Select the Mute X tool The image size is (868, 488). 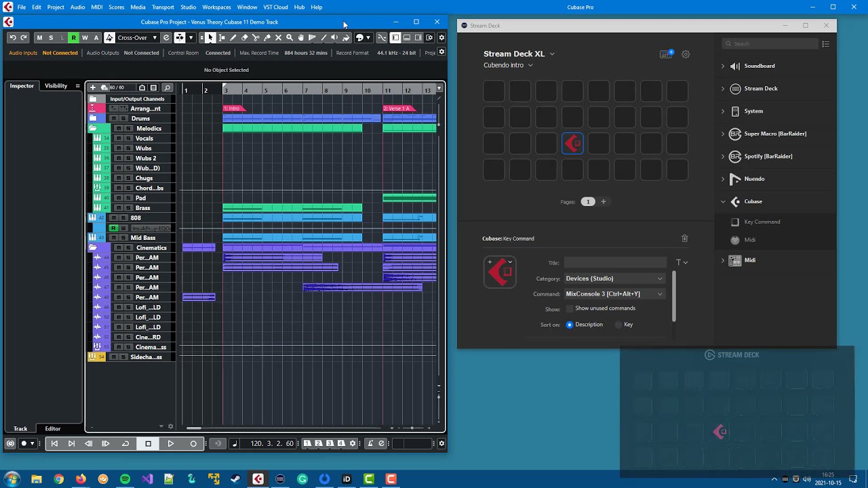[x=278, y=38]
